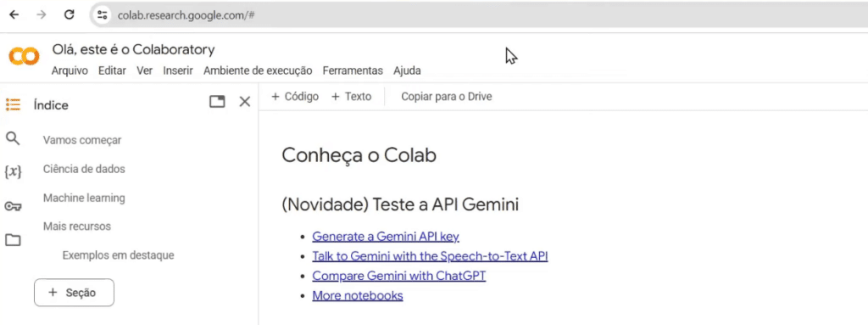Pop out the Índice panel into new window
868x325 pixels.
(x=217, y=102)
